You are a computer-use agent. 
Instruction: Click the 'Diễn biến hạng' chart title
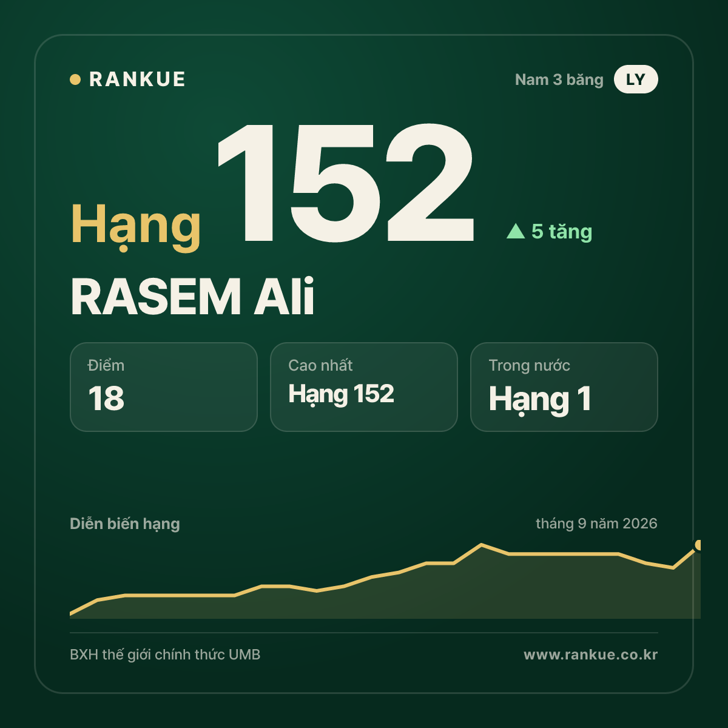coord(125,524)
